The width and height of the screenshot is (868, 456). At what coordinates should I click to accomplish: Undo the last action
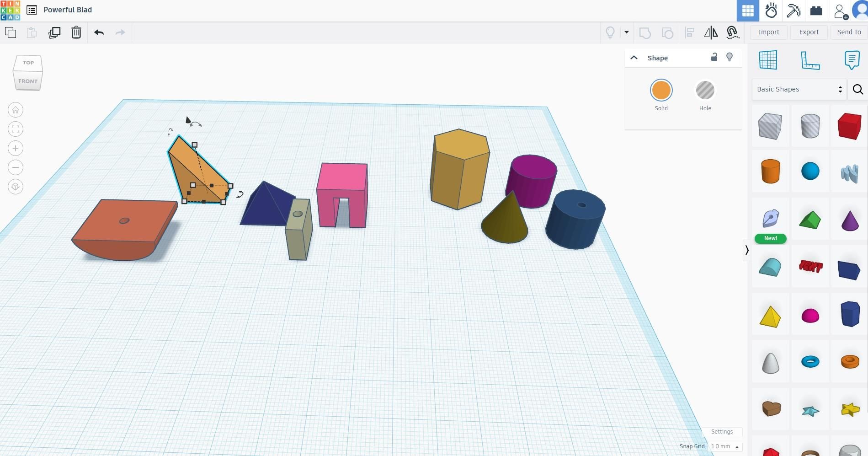point(99,32)
